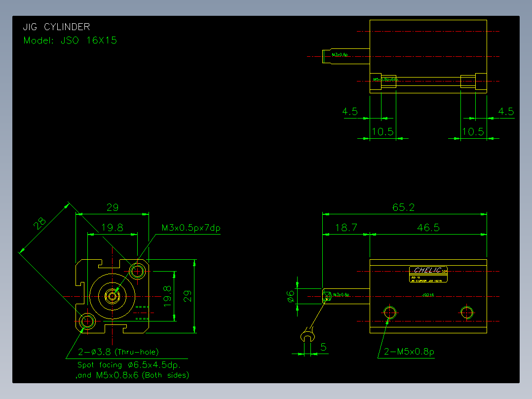The width and height of the screenshot is (532, 399).
Task: Select the rotated "ø6" rod diameter dimension
Action: click(290, 296)
